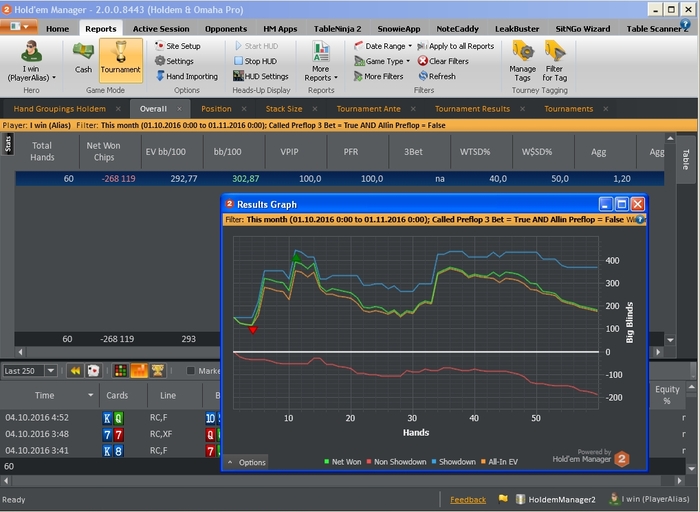This screenshot has width=700, height=512.
Task: Click the playing cards replayer icon
Action: 91,370
